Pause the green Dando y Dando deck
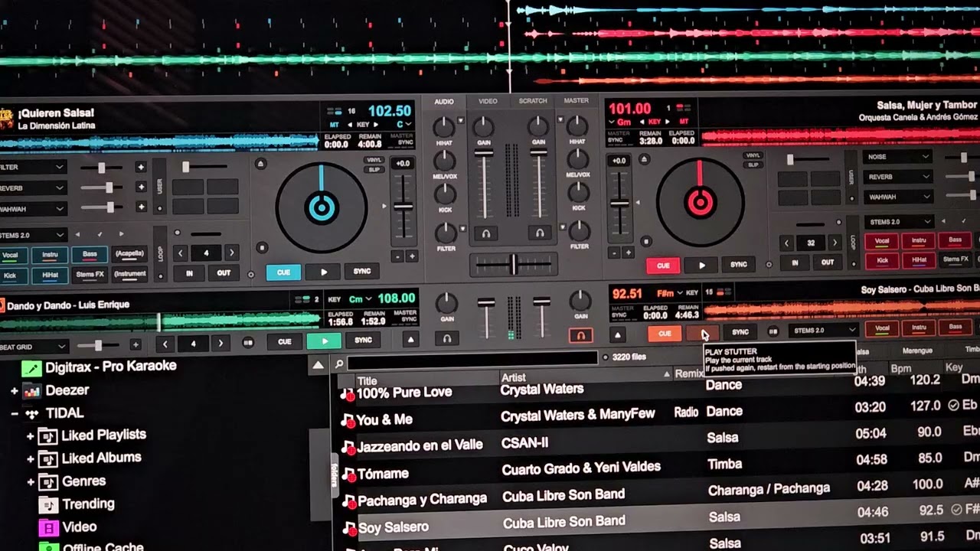The image size is (980, 551). [324, 341]
